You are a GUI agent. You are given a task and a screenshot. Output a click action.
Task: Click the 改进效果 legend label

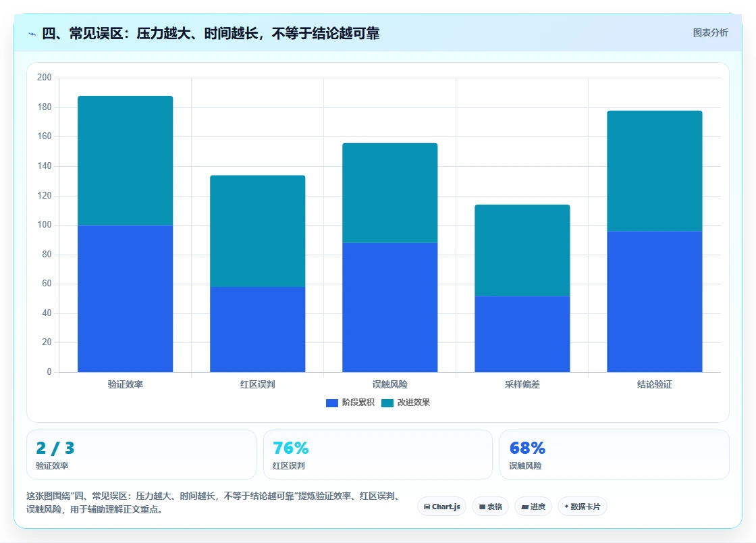point(414,403)
